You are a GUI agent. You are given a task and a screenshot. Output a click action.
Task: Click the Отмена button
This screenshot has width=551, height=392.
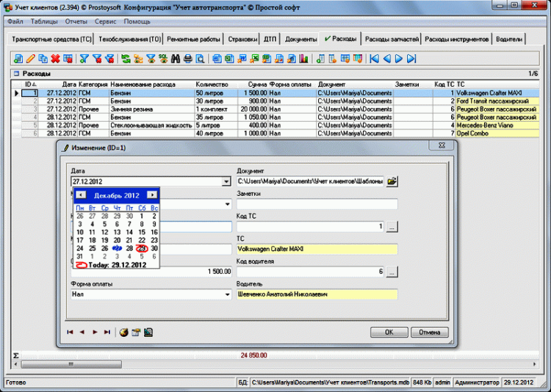click(x=429, y=332)
